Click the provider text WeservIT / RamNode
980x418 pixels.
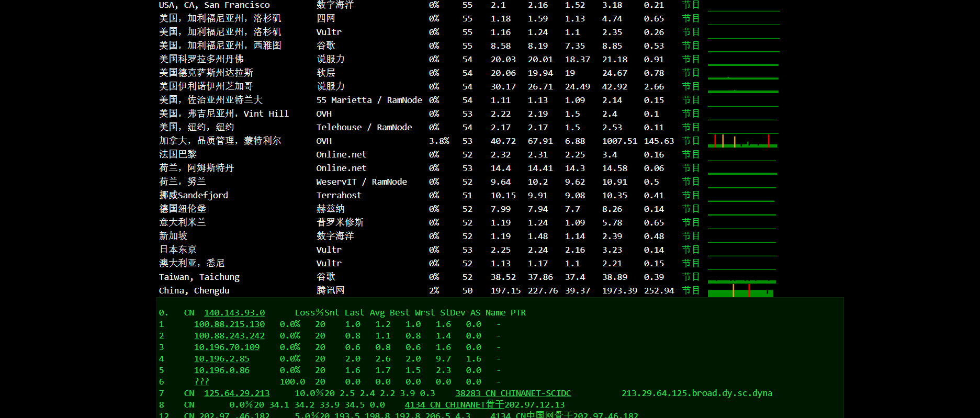pos(362,182)
